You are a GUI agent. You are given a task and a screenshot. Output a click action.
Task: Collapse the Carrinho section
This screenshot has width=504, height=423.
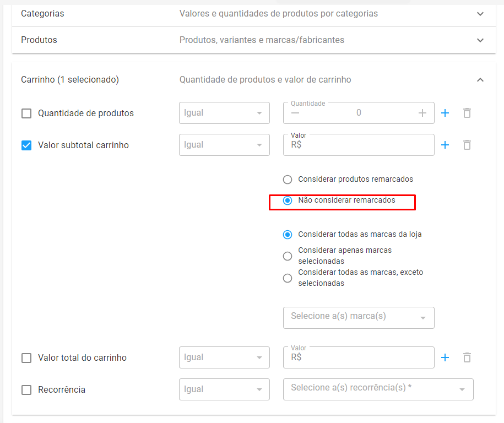(x=480, y=80)
